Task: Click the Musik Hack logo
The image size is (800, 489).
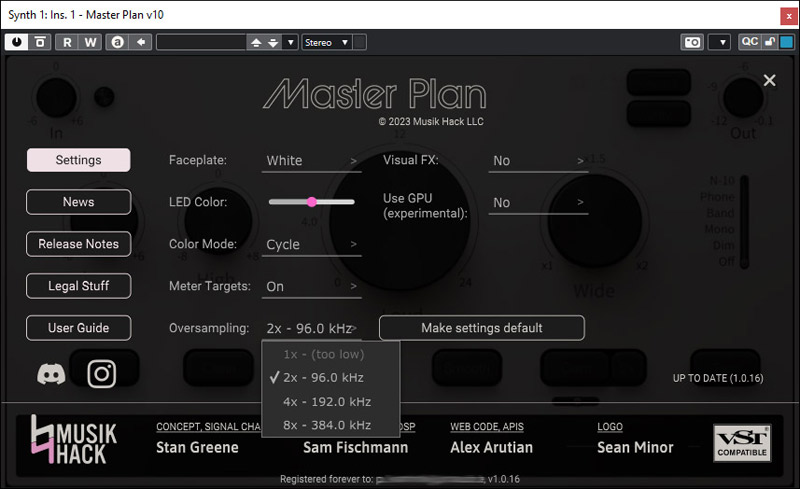Action: pyautogui.click(x=74, y=438)
